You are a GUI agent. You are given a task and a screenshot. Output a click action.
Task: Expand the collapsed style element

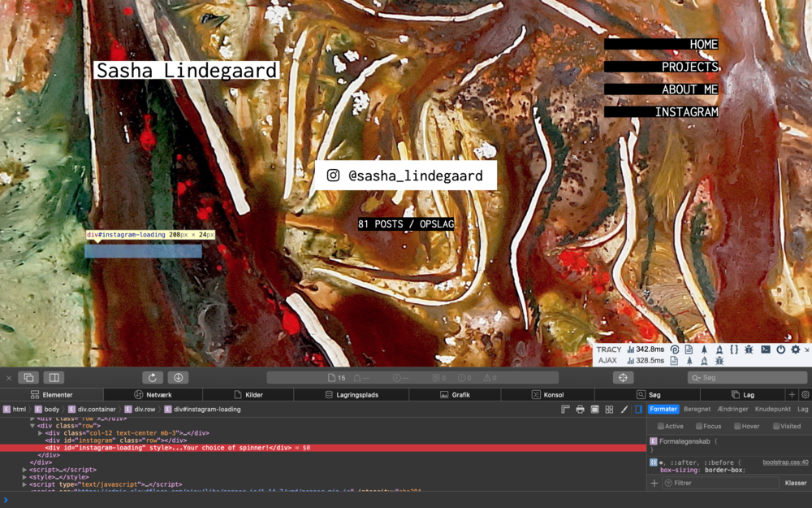point(24,477)
